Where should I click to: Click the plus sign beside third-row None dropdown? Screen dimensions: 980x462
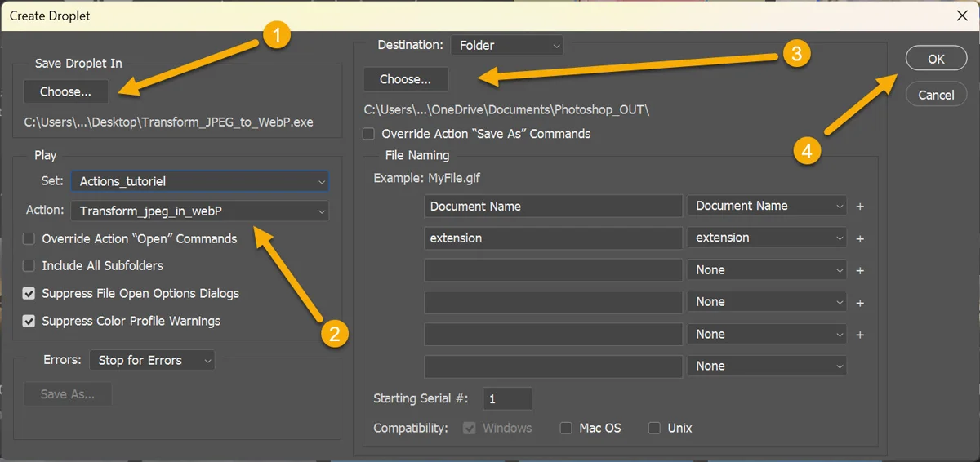[x=860, y=271]
